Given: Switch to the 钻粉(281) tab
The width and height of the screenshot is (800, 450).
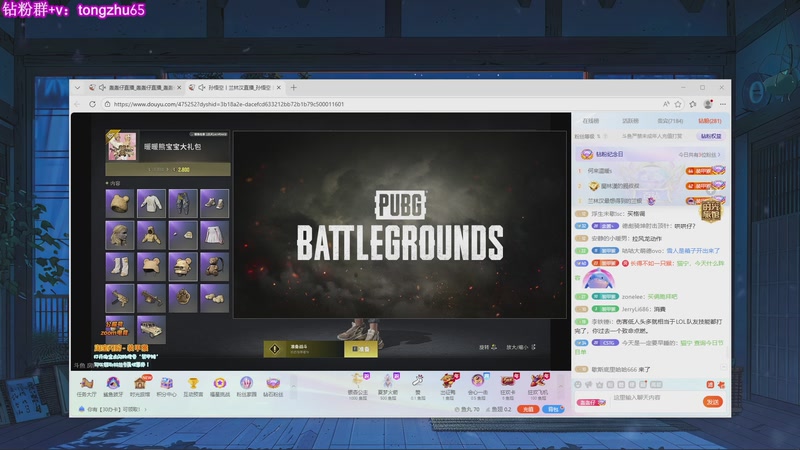Looking at the screenshot, I should pyautogui.click(x=710, y=121).
